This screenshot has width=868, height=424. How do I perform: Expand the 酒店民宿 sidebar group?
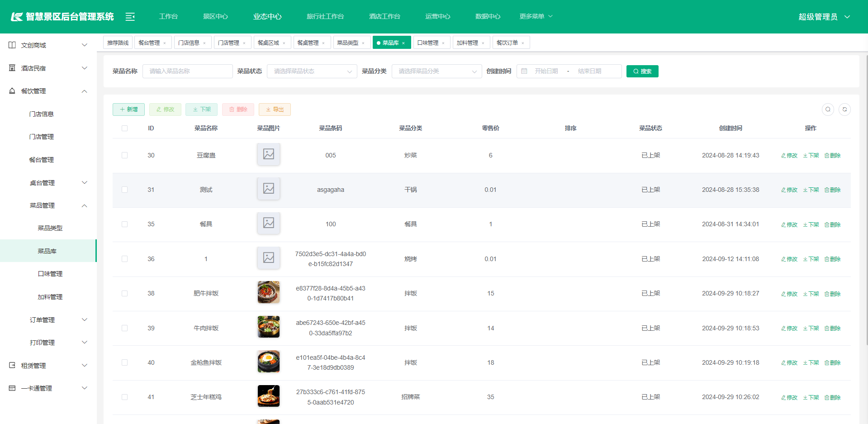click(85, 68)
